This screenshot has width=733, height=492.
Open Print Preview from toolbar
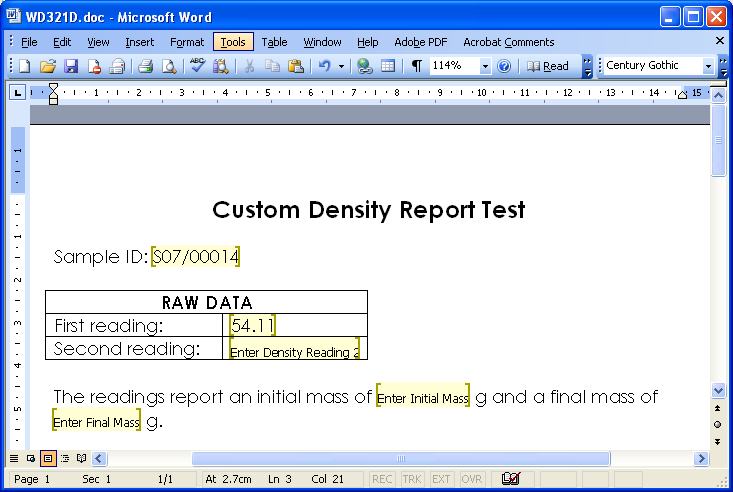[x=169, y=66]
